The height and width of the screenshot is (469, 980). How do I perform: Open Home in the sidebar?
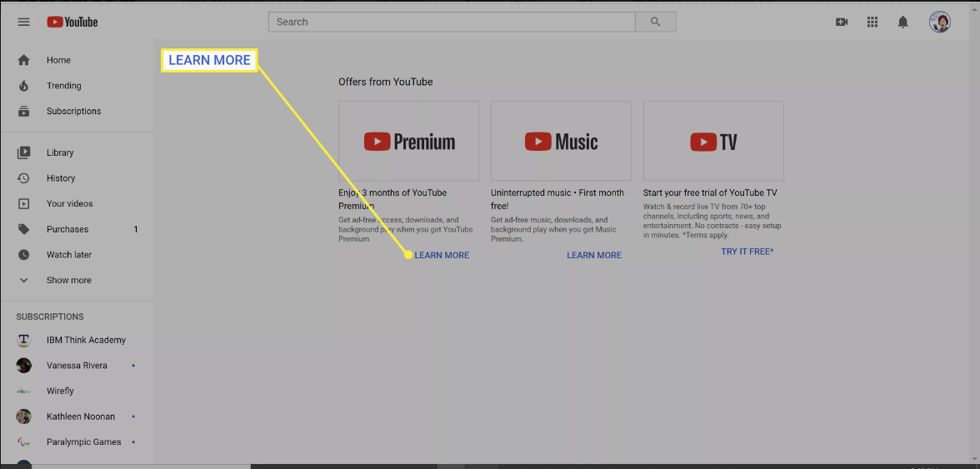58,60
